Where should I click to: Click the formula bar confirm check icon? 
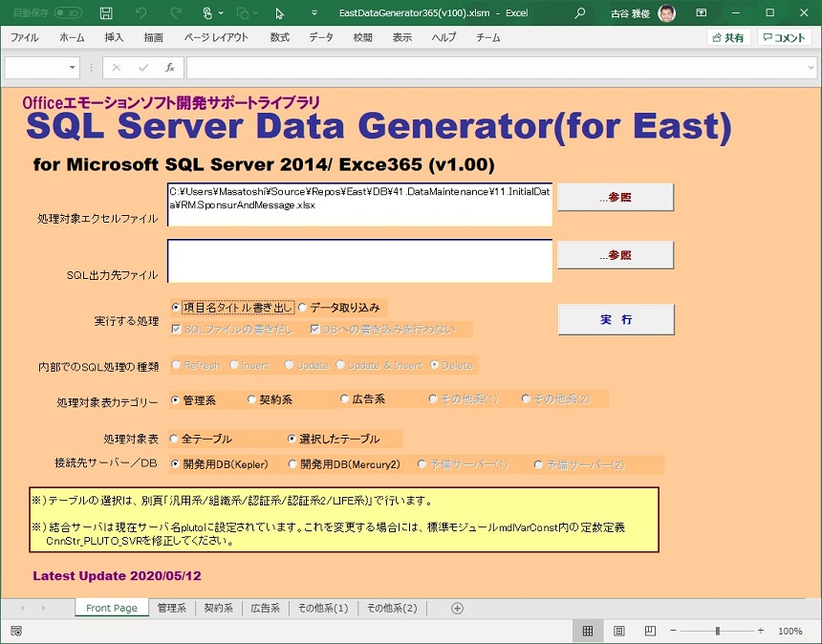pyautogui.click(x=143, y=68)
